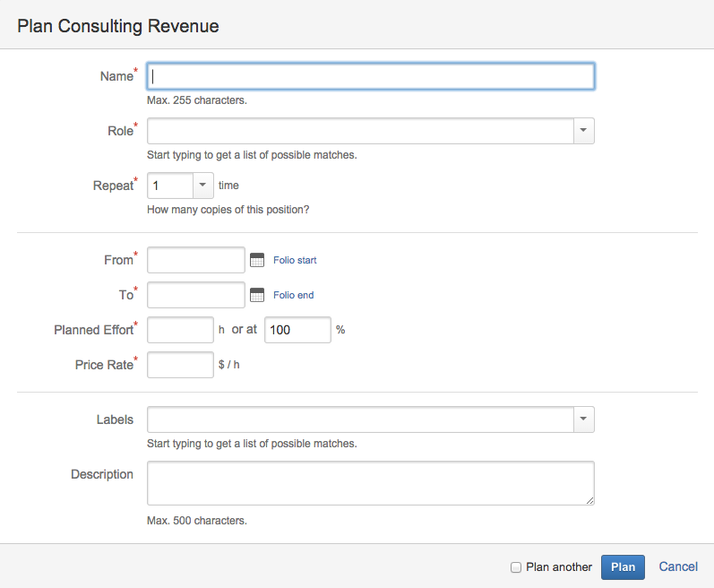
Task: Click the Cancel link
Action: click(678, 566)
